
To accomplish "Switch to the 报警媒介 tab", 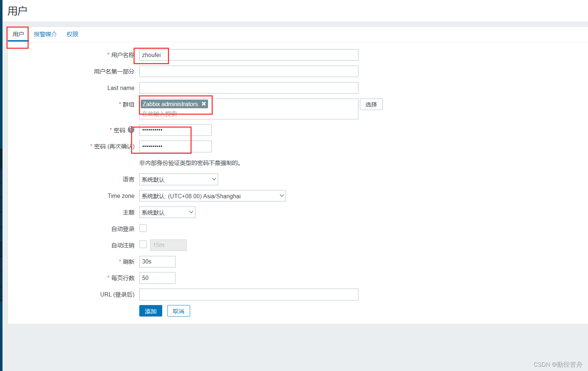I will click(45, 34).
